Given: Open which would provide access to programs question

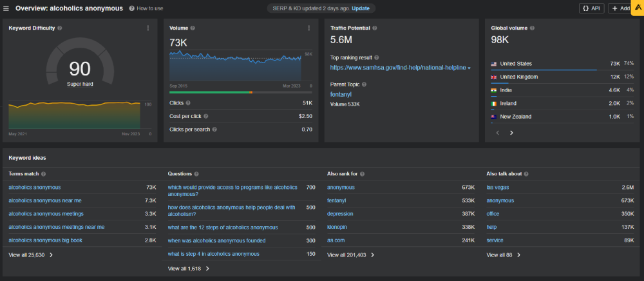Looking at the screenshot, I should tap(232, 191).
